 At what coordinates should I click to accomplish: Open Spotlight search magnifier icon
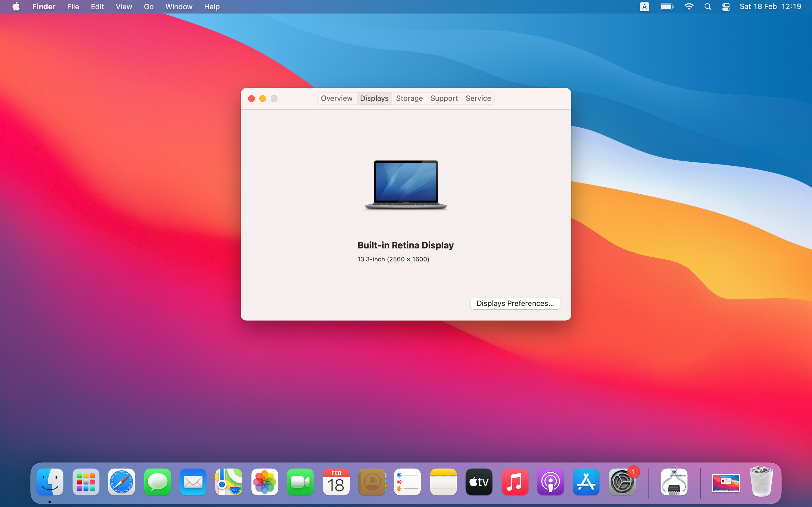(x=708, y=7)
